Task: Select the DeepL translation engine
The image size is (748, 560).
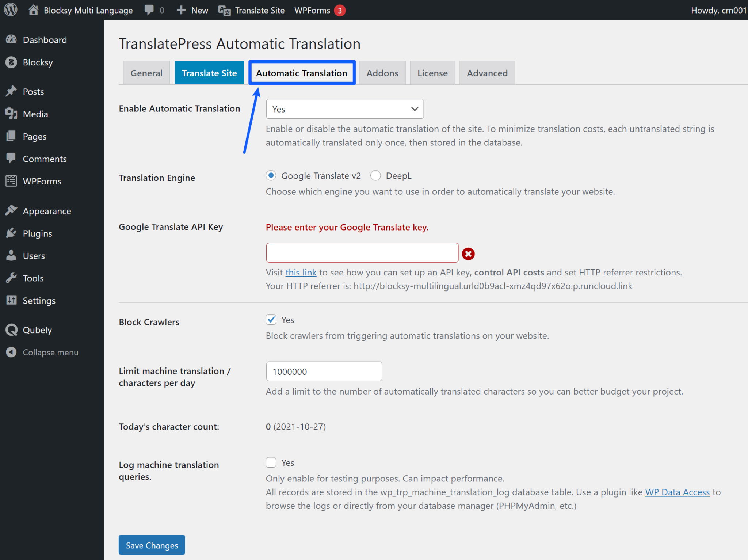Action: 375,176
